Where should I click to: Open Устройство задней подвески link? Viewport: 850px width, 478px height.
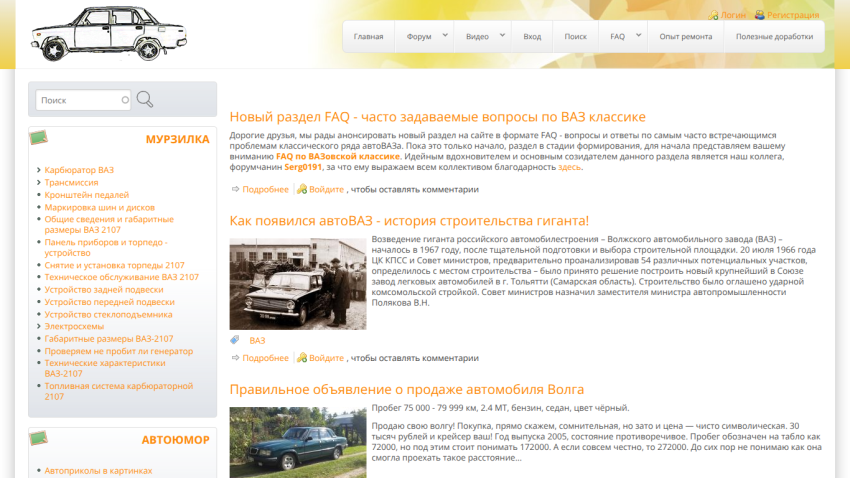104,289
